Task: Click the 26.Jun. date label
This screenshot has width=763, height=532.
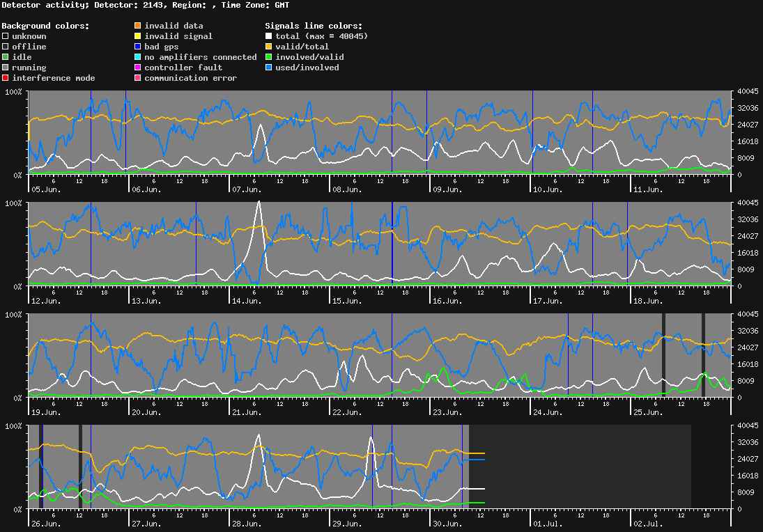Action: (46, 524)
